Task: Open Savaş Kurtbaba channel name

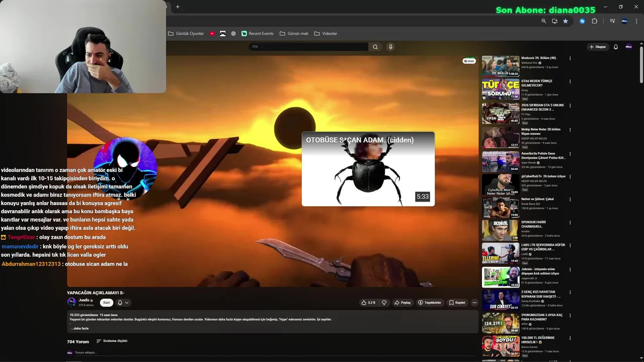Action: point(531,301)
